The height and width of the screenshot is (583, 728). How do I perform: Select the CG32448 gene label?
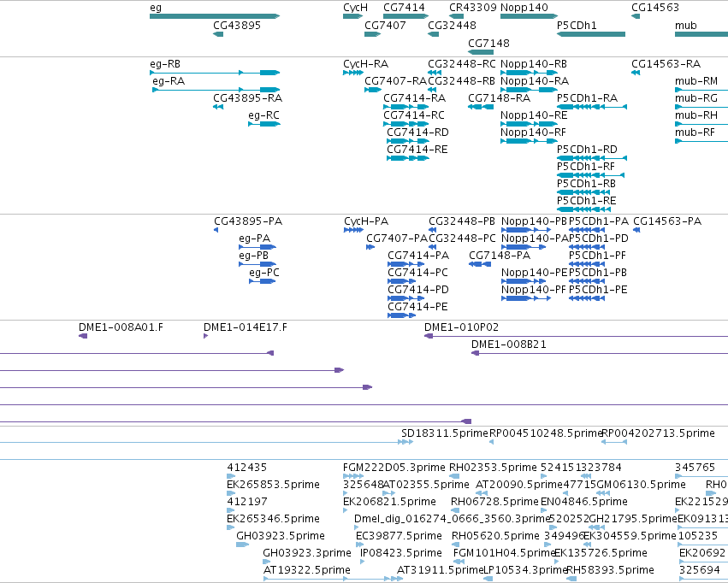coord(452,26)
